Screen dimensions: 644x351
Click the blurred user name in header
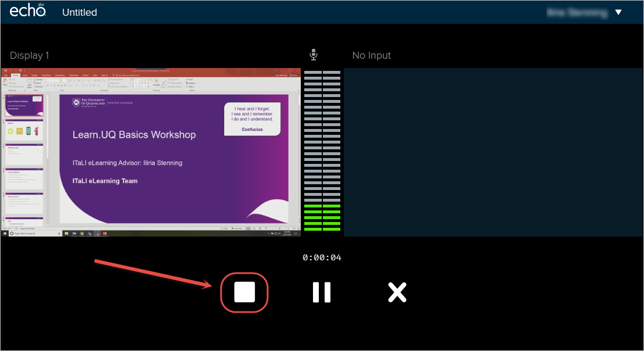pos(578,13)
